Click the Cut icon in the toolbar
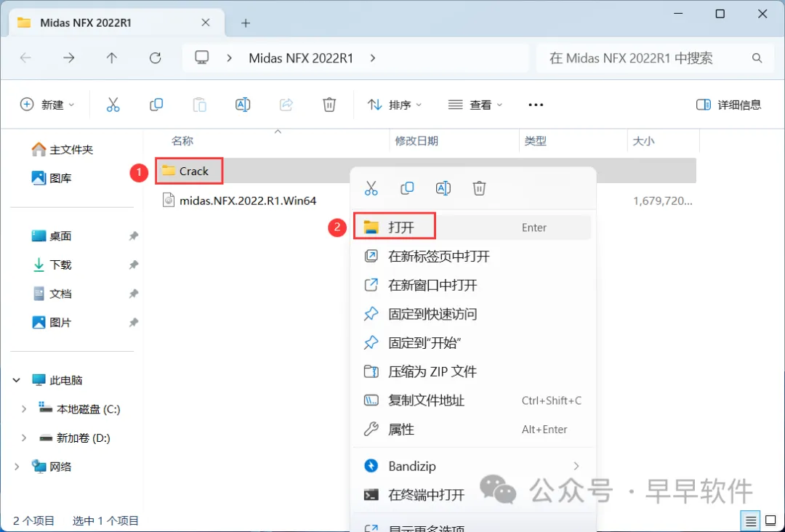 pyautogui.click(x=113, y=105)
